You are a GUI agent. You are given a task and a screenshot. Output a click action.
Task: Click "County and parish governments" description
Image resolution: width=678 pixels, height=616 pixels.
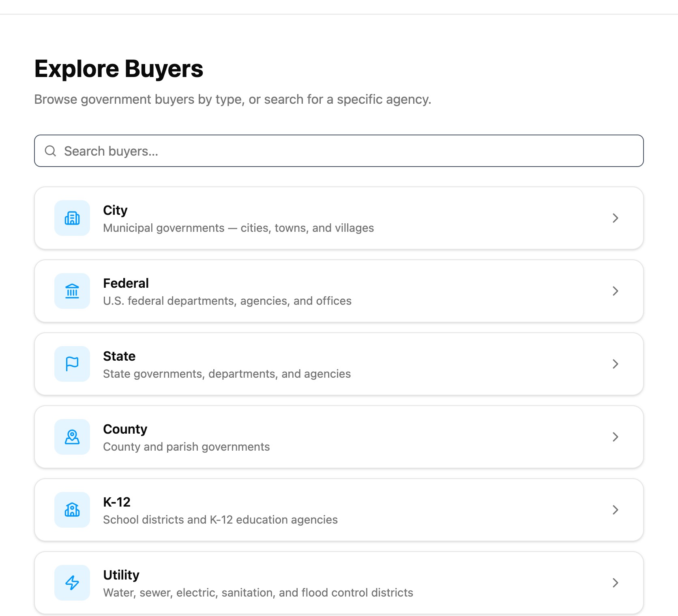coord(186,447)
